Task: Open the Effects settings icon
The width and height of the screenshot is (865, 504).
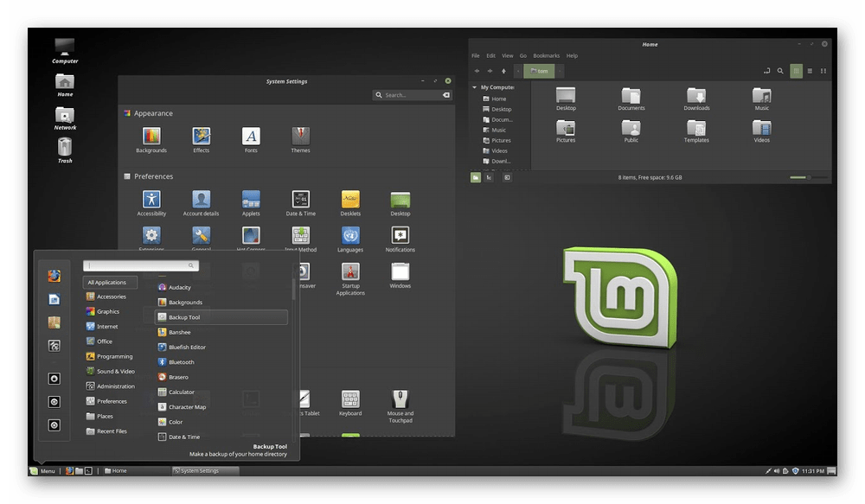Action: 201,140
